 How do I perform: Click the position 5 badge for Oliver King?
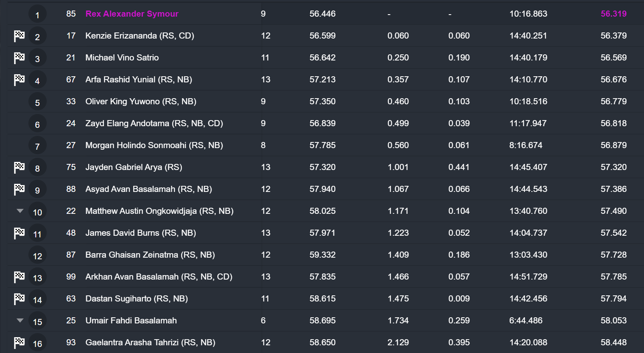pyautogui.click(x=37, y=103)
